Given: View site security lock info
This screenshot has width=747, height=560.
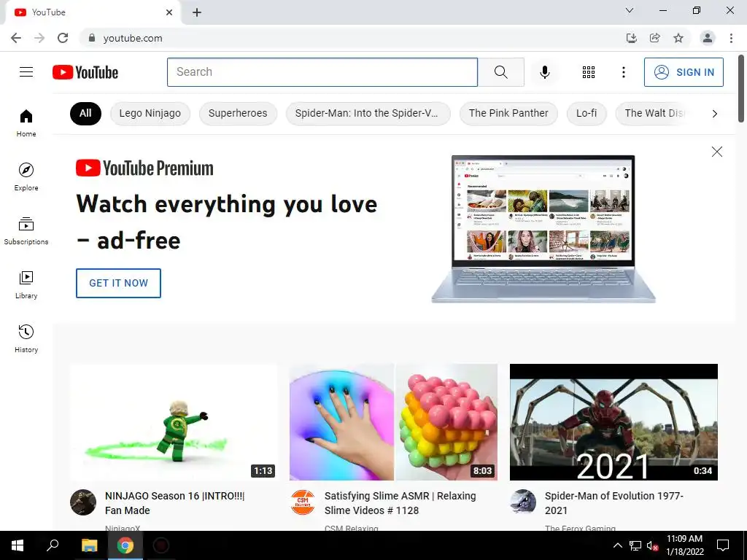Looking at the screenshot, I should (92, 38).
